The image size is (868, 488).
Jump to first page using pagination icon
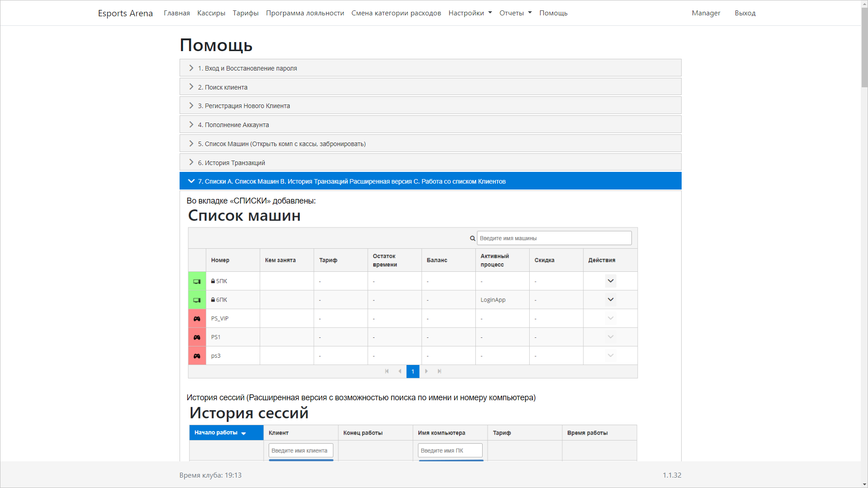(387, 371)
